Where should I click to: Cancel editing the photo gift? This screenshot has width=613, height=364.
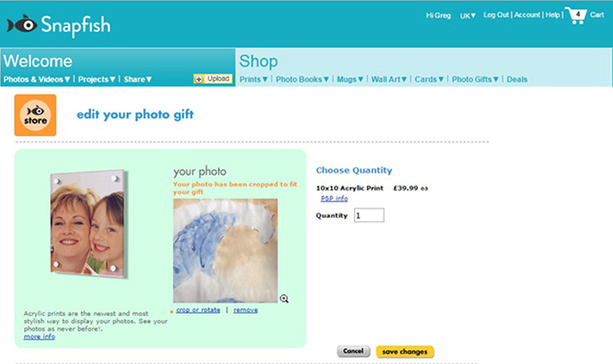353,351
